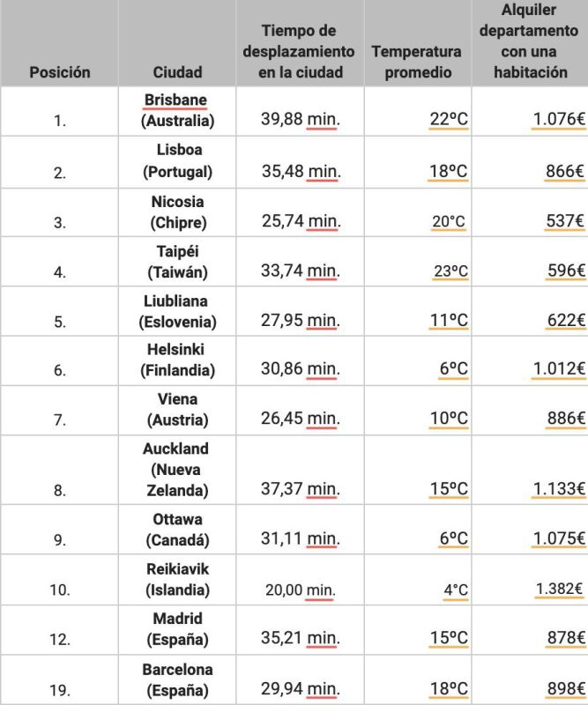The height and width of the screenshot is (705, 588).
Task: Click the Brisbane (Australia) city cell
Action: tap(177, 109)
